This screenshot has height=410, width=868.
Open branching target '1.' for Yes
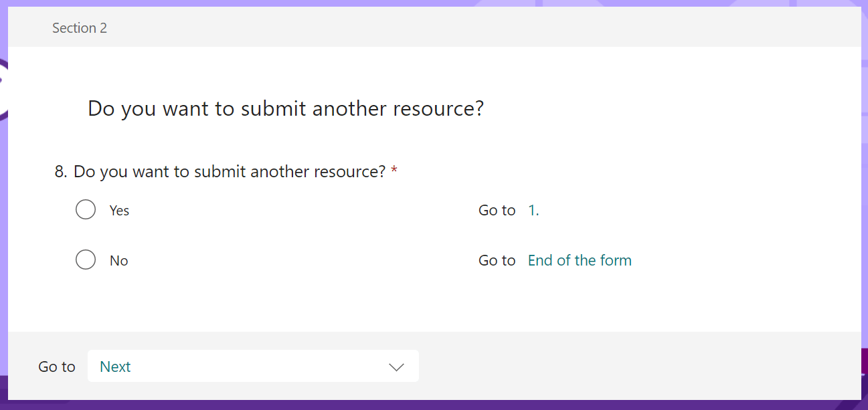pos(533,210)
